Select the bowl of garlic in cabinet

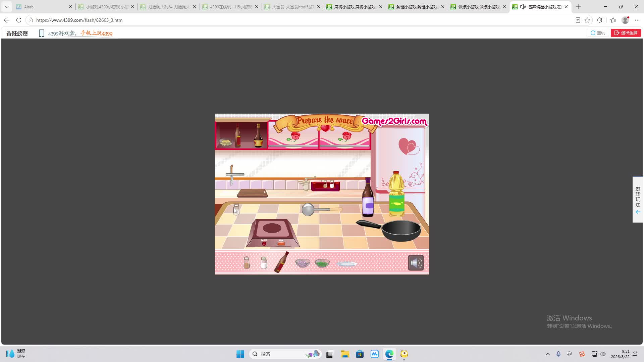(226, 143)
